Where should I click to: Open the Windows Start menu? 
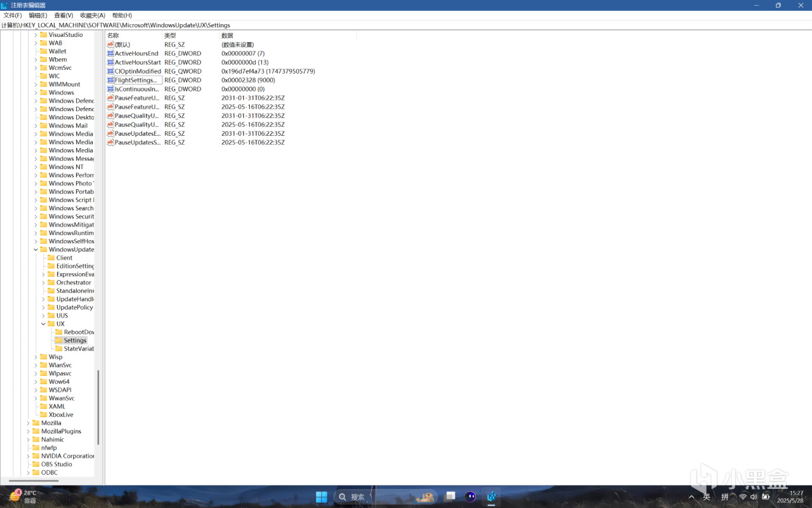(x=322, y=497)
